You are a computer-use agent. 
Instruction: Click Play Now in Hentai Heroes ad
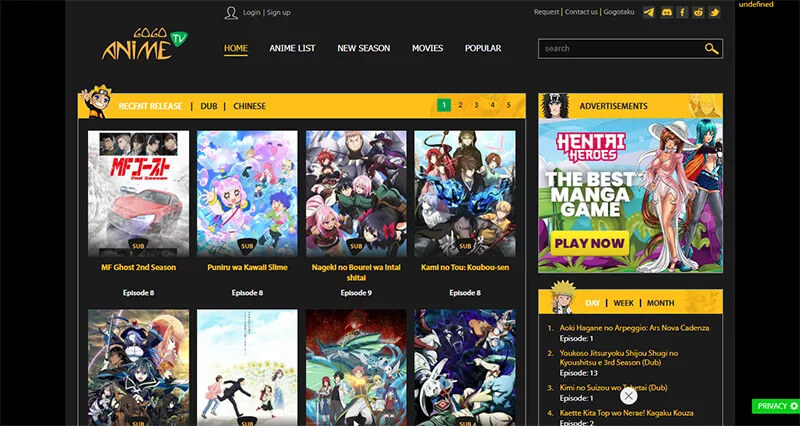point(590,243)
